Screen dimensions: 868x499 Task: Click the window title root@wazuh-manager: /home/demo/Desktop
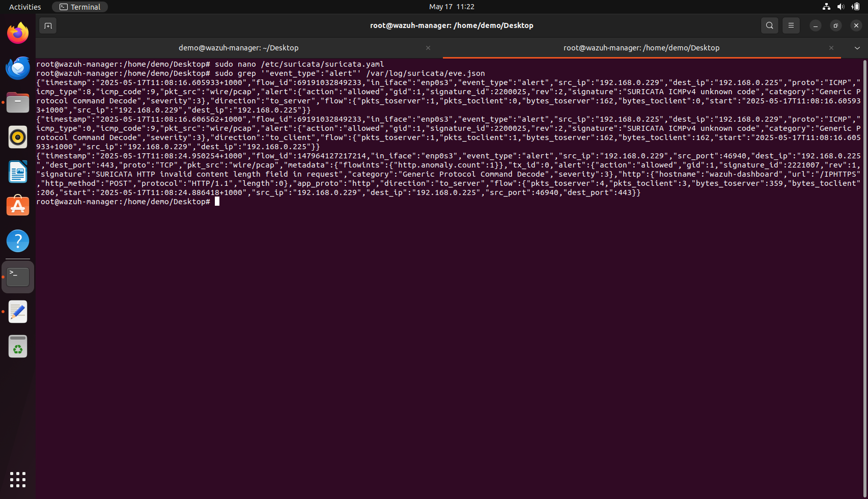click(452, 25)
